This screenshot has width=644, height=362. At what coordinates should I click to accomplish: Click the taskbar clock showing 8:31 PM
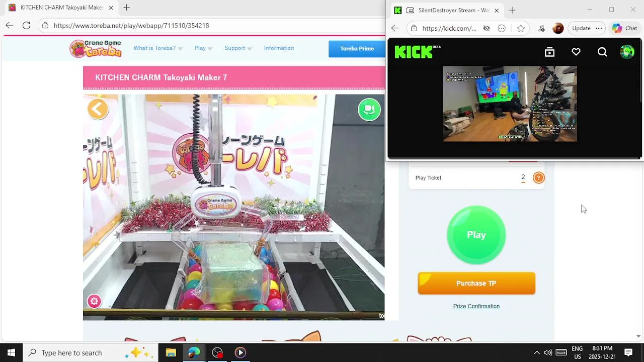point(602,352)
